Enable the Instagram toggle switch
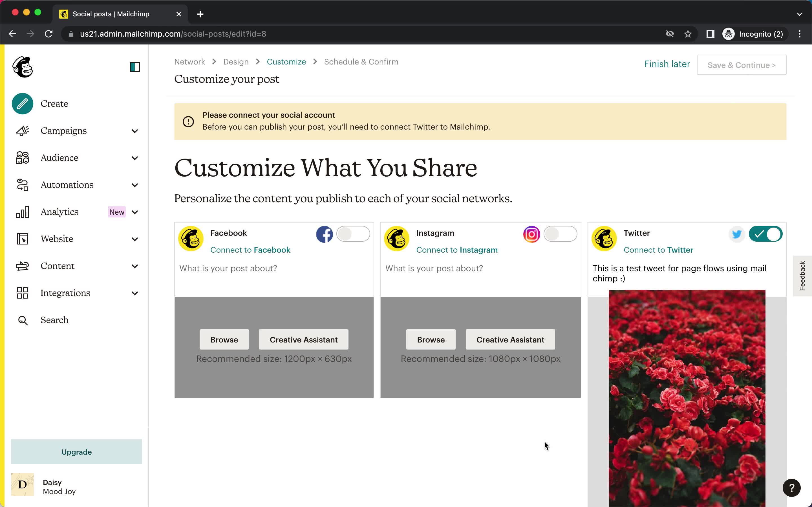 tap(560, 234)
